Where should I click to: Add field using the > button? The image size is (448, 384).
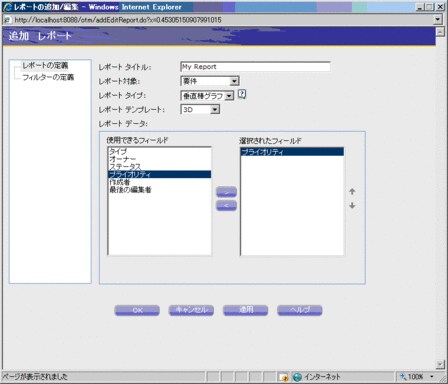[226, 192]
